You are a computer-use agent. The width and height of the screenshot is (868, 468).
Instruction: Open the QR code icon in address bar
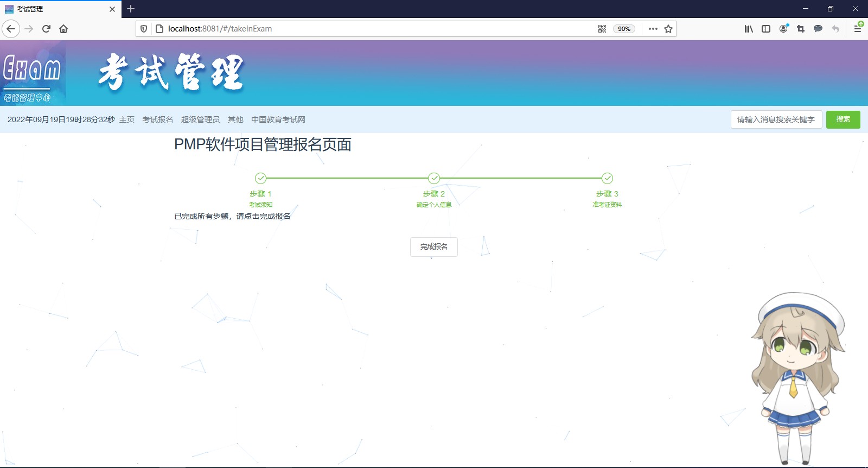point(602,29)
